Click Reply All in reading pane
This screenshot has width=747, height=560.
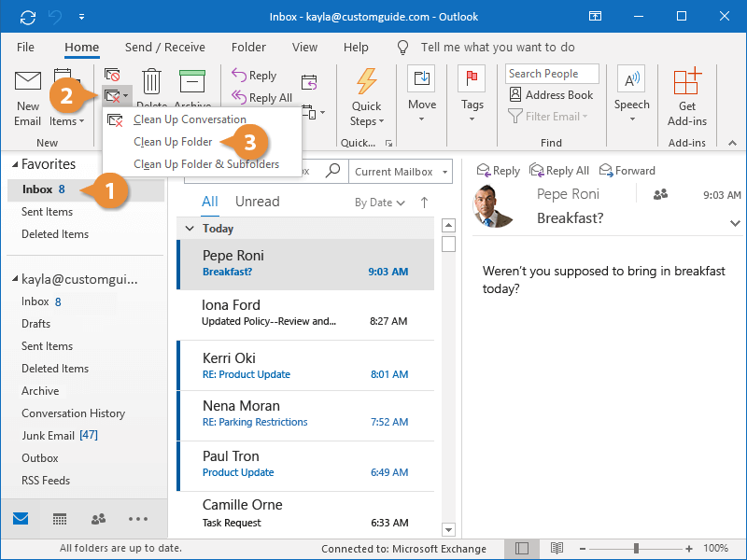559,171
